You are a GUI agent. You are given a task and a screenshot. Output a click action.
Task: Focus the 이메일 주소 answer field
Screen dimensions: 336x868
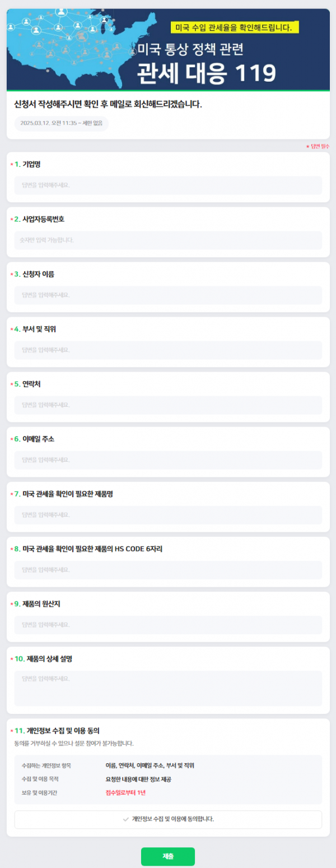(168, 459)
